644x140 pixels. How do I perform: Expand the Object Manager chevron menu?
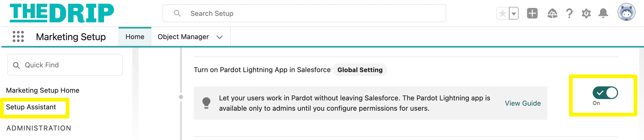[x=219, y=37]
